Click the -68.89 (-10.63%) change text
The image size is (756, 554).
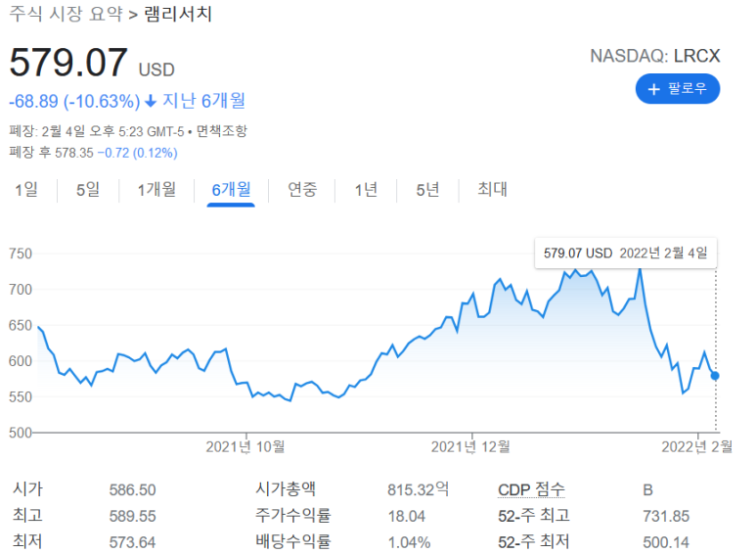click(74, 102)
